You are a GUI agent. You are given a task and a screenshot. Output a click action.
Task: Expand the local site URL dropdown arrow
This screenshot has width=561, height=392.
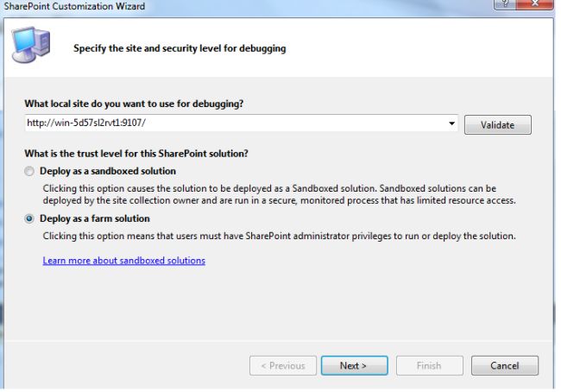click(451, 124)
